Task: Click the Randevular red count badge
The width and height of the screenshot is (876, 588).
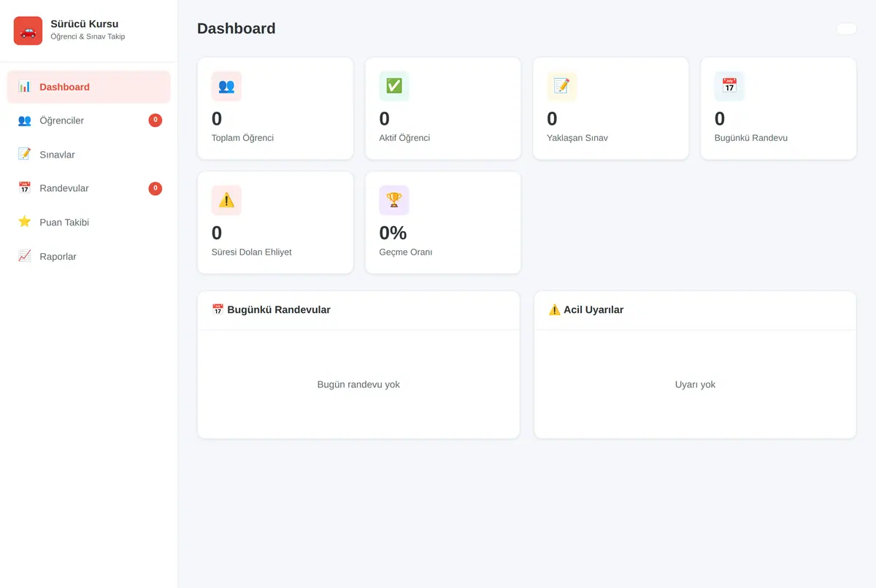Action: (x=155, y=188)
